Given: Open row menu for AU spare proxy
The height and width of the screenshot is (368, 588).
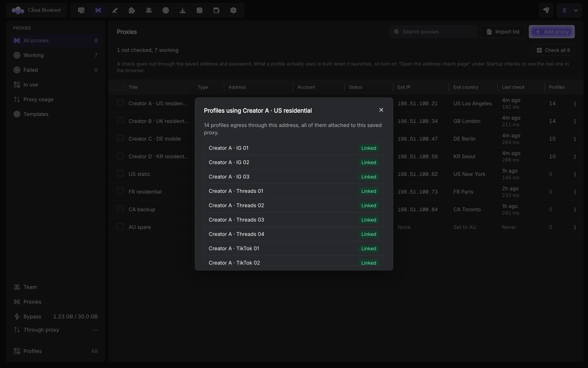Looking at the screenshot, I should tap(575, 227).
